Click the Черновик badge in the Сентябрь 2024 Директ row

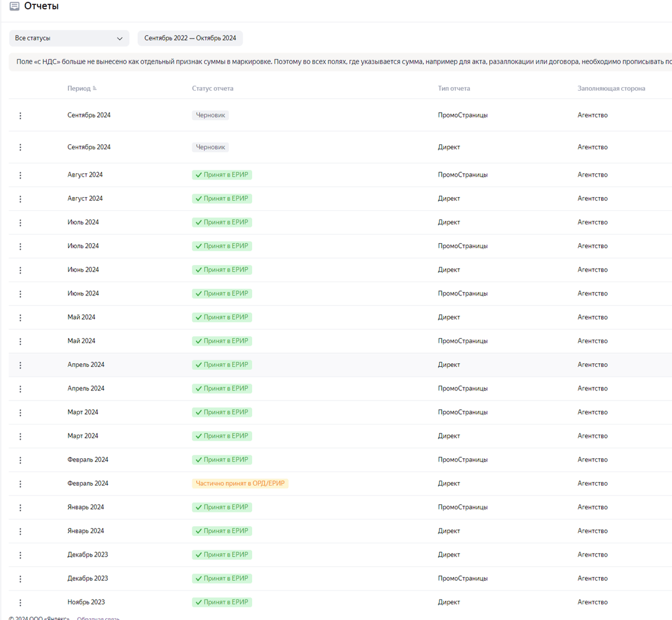coord(210,147)
